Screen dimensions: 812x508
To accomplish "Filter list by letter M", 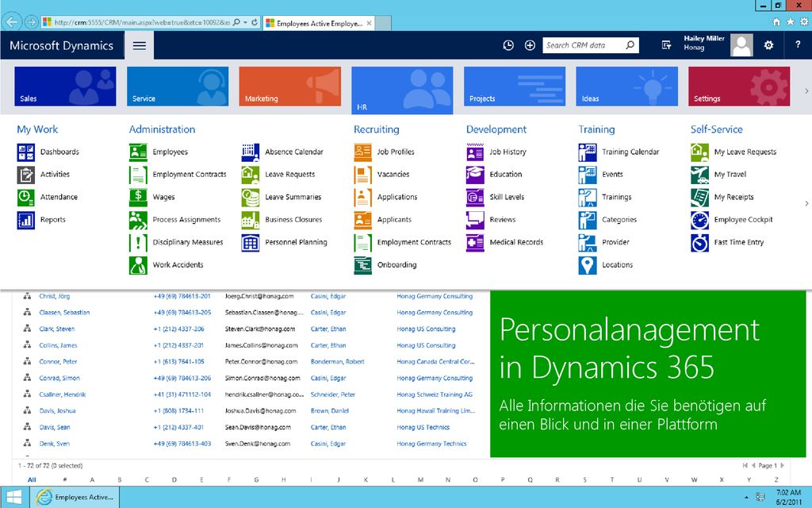I will [420, 480].
